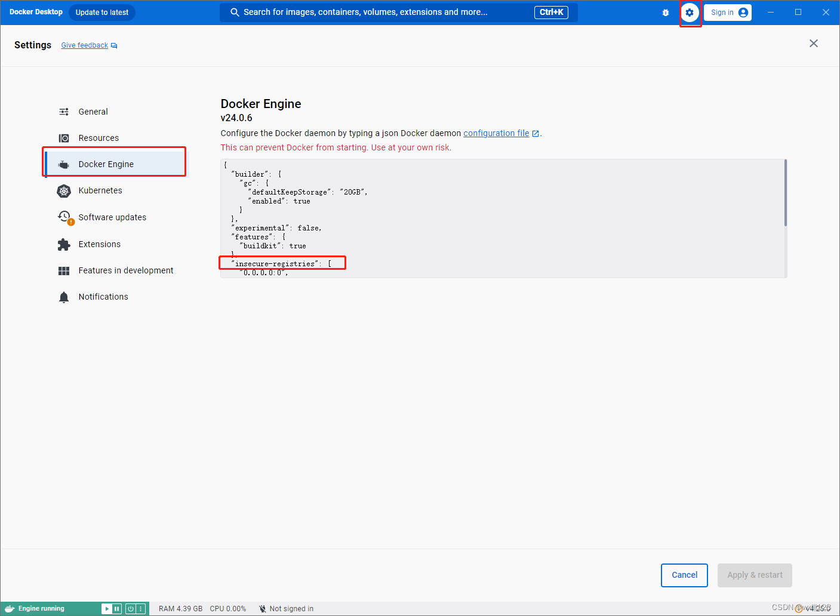Click the Not signed in status text
Image resolution: width=840 pixels, height=616 pixels.
(291, 609)
